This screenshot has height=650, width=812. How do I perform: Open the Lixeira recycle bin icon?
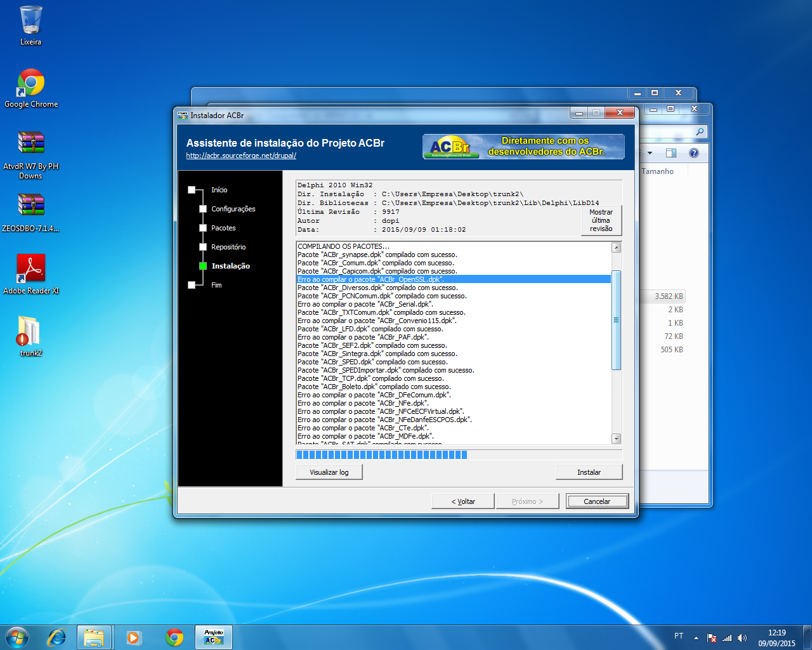coord(30,25)
